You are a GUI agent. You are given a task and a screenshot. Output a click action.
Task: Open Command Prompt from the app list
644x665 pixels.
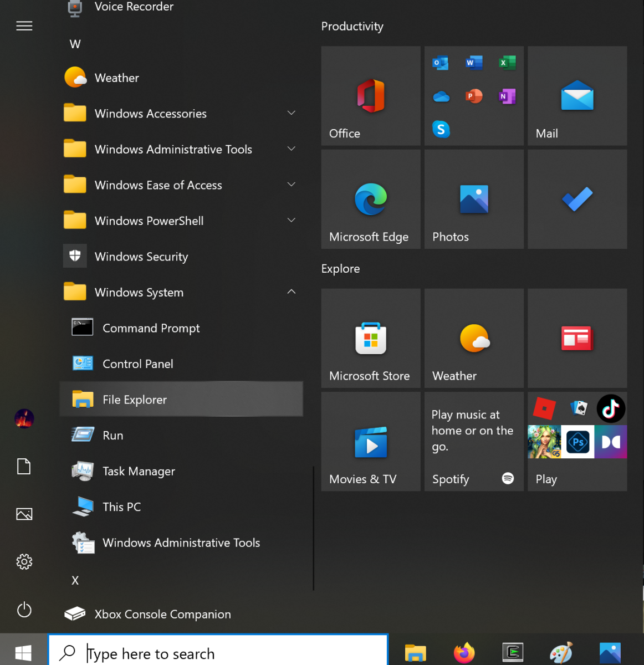[151, 328]
